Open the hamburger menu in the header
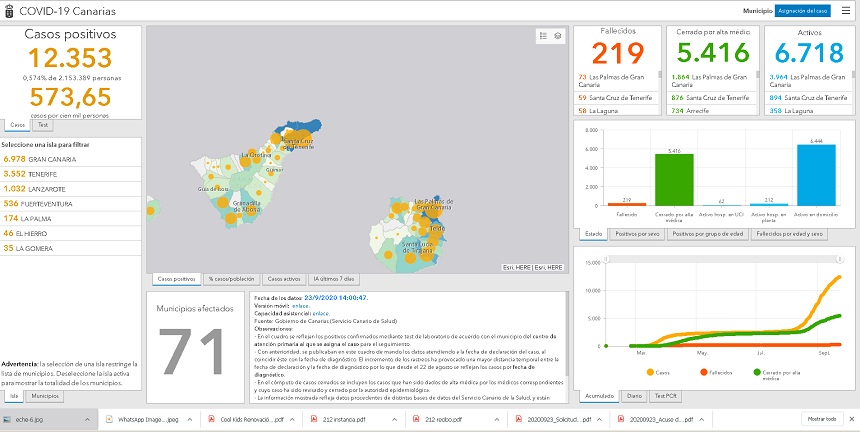Screen dimensions: 860x432 844,10
